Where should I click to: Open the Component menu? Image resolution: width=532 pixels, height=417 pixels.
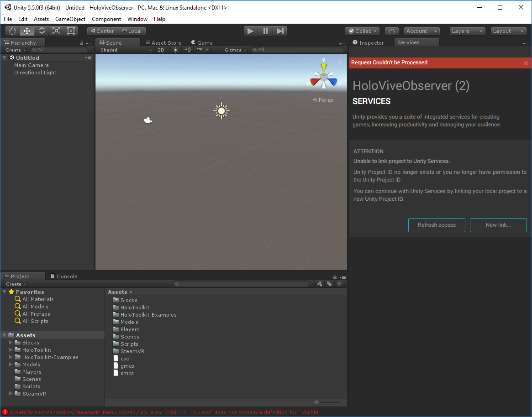tap(106, 19)
